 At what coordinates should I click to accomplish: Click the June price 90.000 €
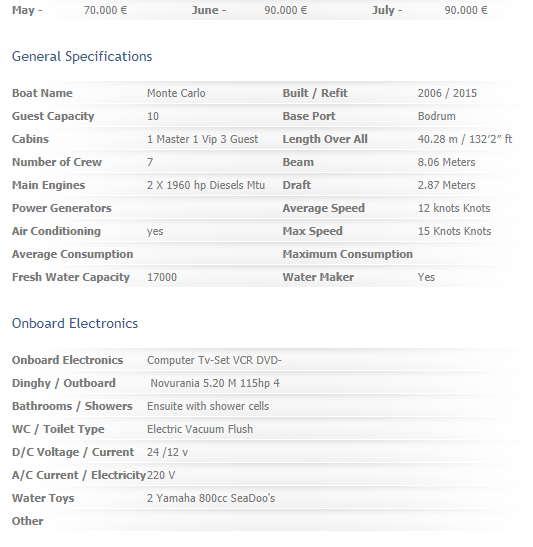coord(286,10)
